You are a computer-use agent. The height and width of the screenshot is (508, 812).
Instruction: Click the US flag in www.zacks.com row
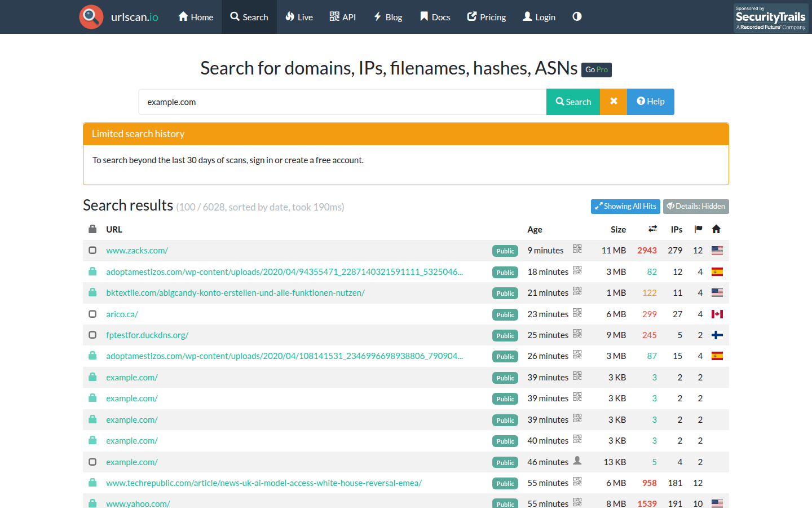[x=717, y=251]
